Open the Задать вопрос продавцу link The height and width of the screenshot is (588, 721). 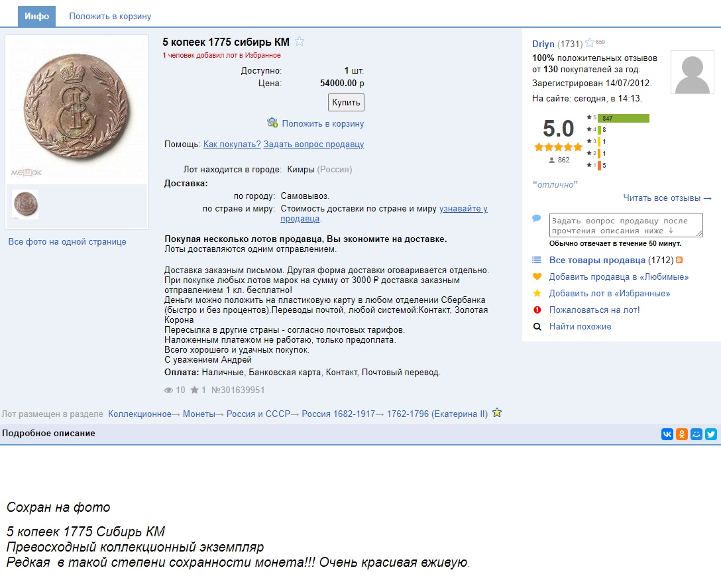(x=313, y=145)
